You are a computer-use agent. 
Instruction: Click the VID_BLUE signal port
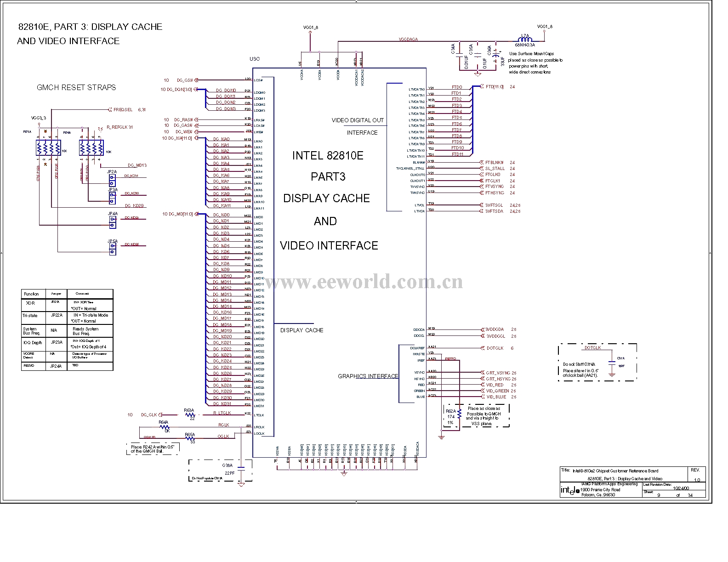pos(493,397)
